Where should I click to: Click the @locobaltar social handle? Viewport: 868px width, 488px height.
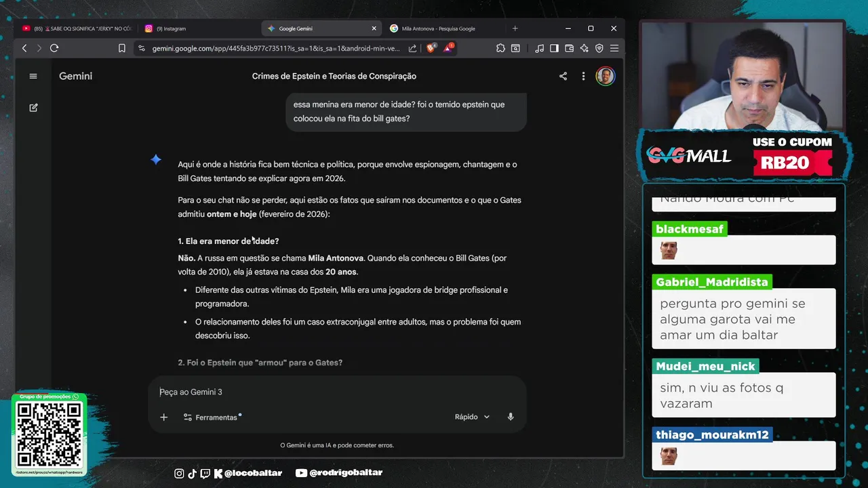pyautogui.click(x=252, y=473)
